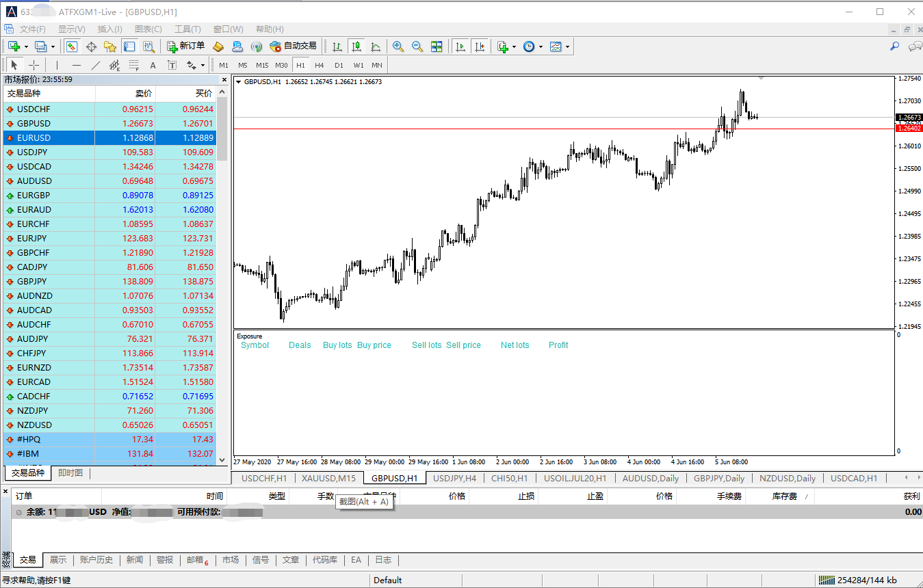Open the periodicity clock dropdown
This screenshot has height=588, width=923.
coord(541,47)
